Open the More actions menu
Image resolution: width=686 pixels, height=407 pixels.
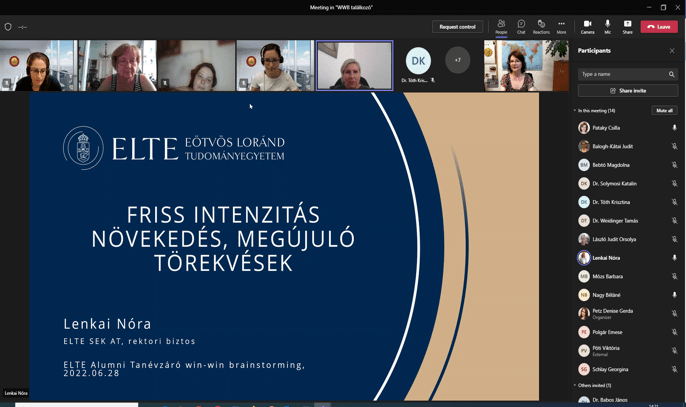pos(561,26)
